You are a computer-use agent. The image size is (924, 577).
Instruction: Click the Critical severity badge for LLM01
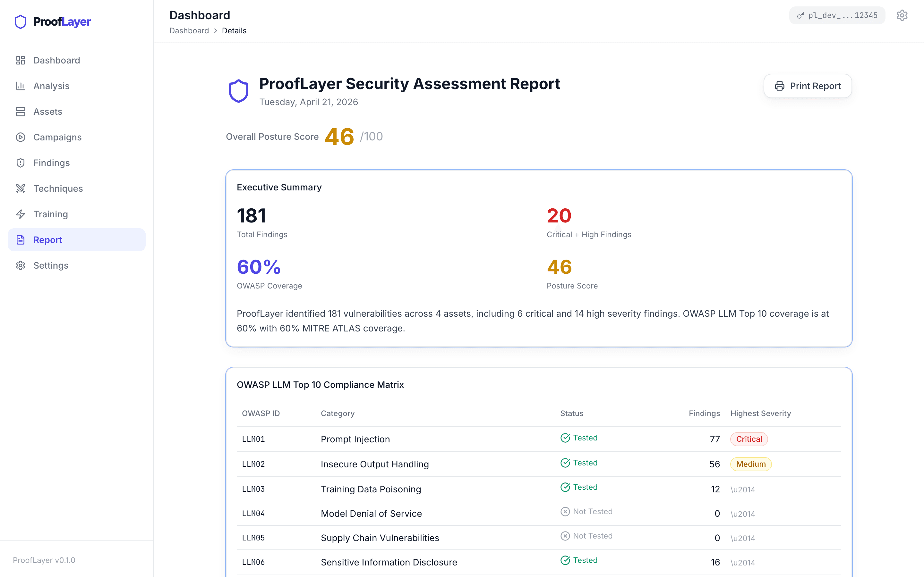point(749,439)
